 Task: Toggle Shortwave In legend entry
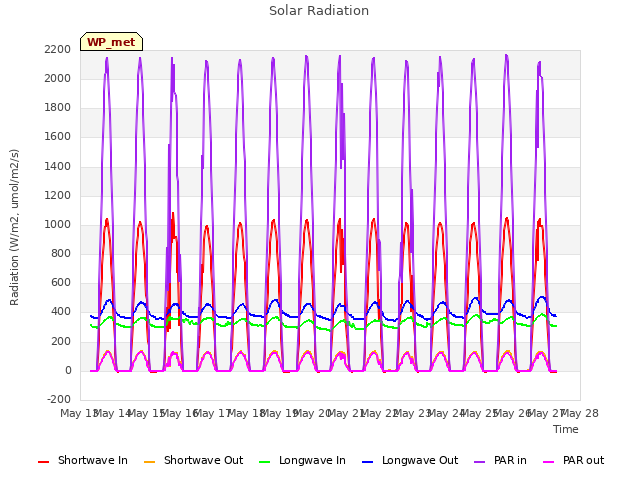coord(83,460)
